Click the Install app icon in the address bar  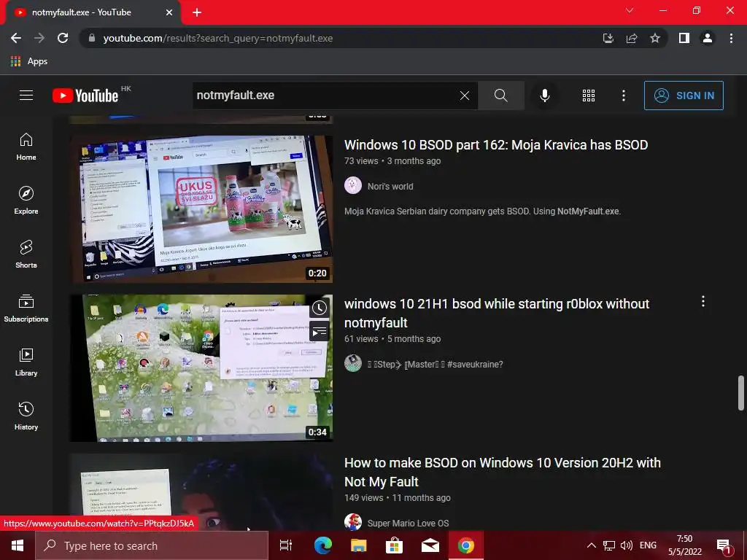click(x=608, y=38)
